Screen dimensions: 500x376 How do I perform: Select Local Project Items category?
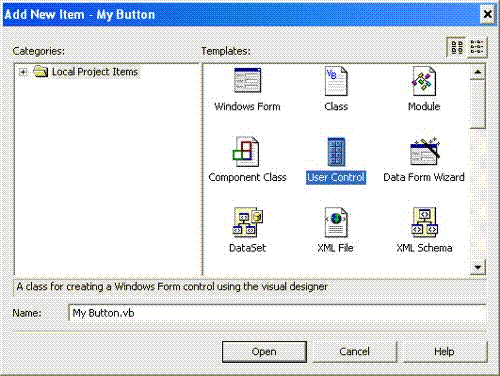(x=95, y=72)
